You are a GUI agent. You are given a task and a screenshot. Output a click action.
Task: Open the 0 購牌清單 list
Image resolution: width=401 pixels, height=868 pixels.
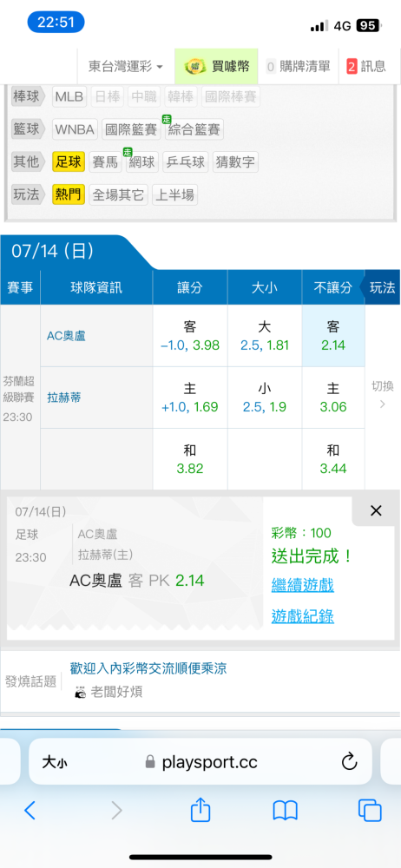click(298, 67)
